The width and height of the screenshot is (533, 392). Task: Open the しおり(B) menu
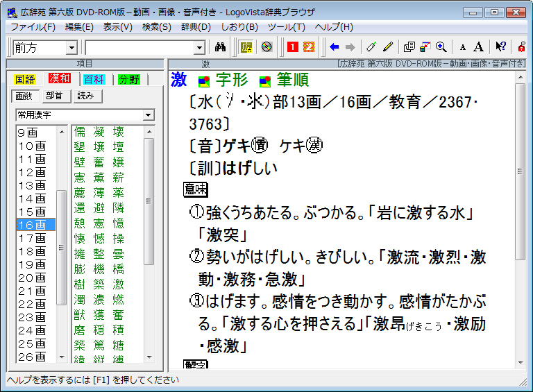click(x=239, y=27)
